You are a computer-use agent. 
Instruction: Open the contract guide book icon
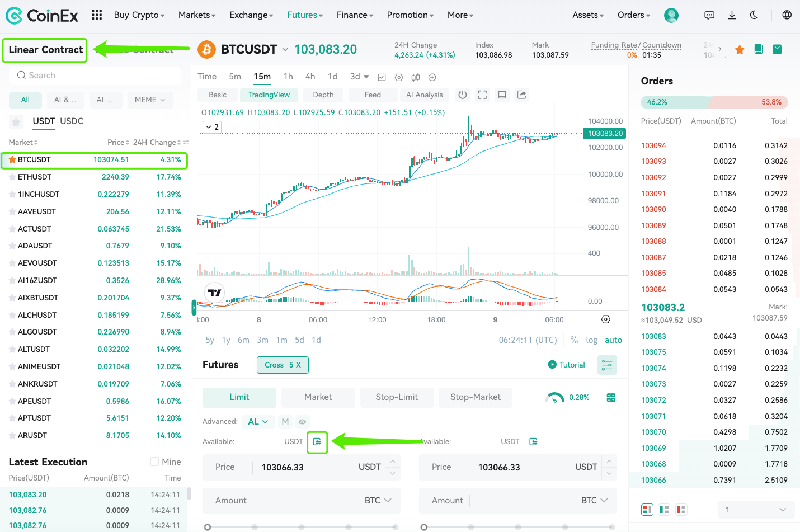pos(759,49)
